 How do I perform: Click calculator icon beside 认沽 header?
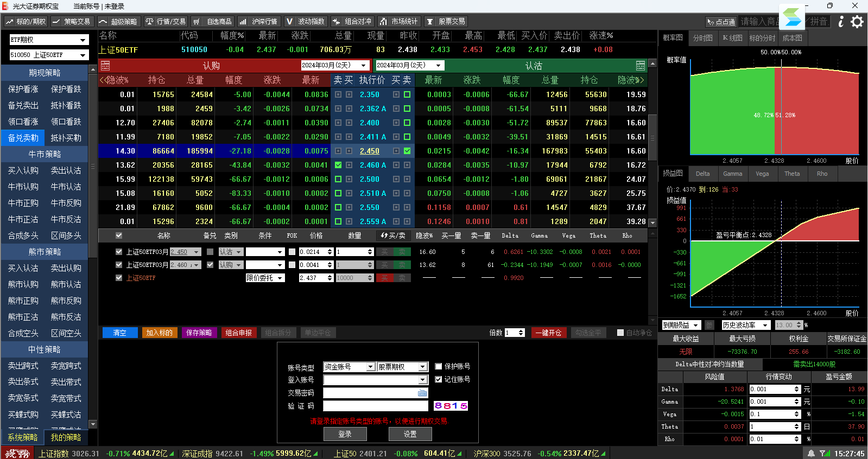[x=641, y=66]
